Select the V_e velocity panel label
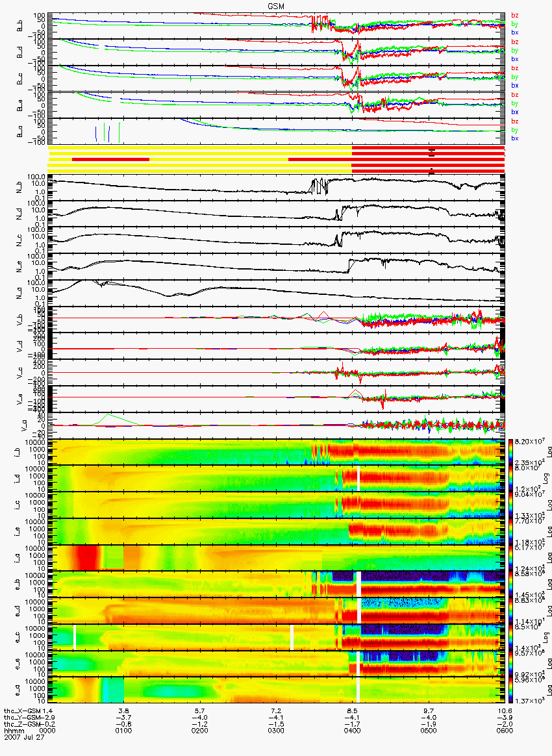The height and width of the screenshot is (756, 552). 20,399
